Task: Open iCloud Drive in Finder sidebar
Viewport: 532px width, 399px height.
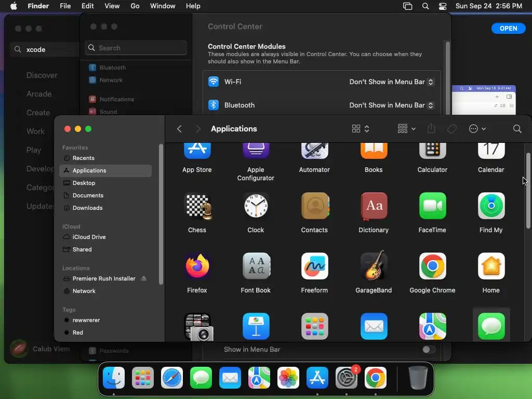Action: click(105, 237)
